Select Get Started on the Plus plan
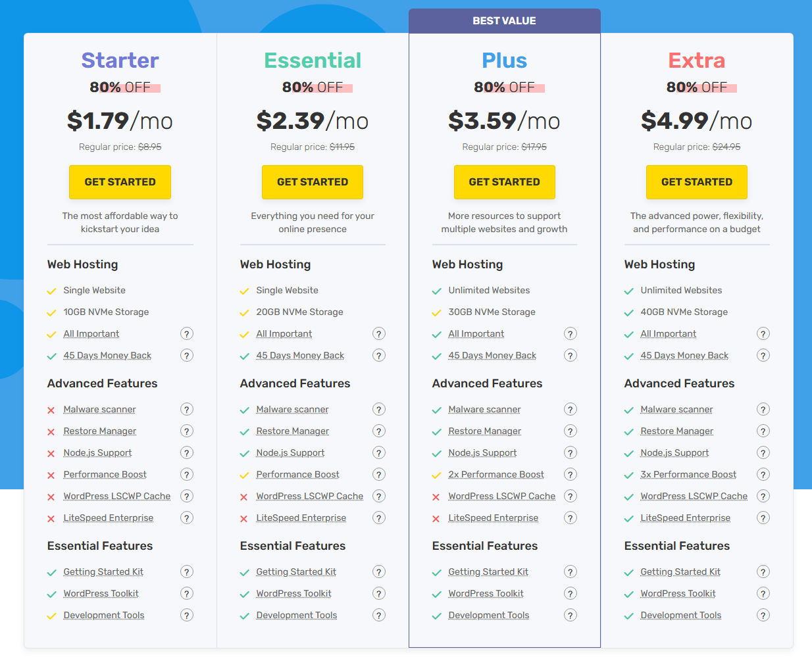Screen dimensions: 812x657 click(505, 182)
